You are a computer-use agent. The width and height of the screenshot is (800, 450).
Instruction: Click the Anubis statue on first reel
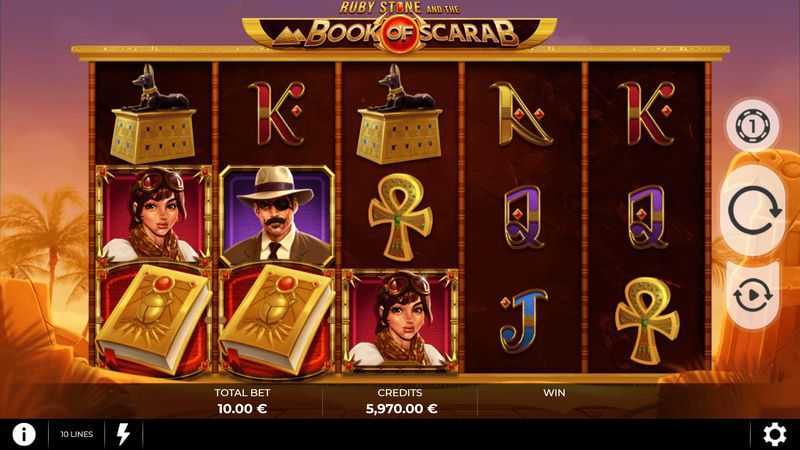coord(154,114)
